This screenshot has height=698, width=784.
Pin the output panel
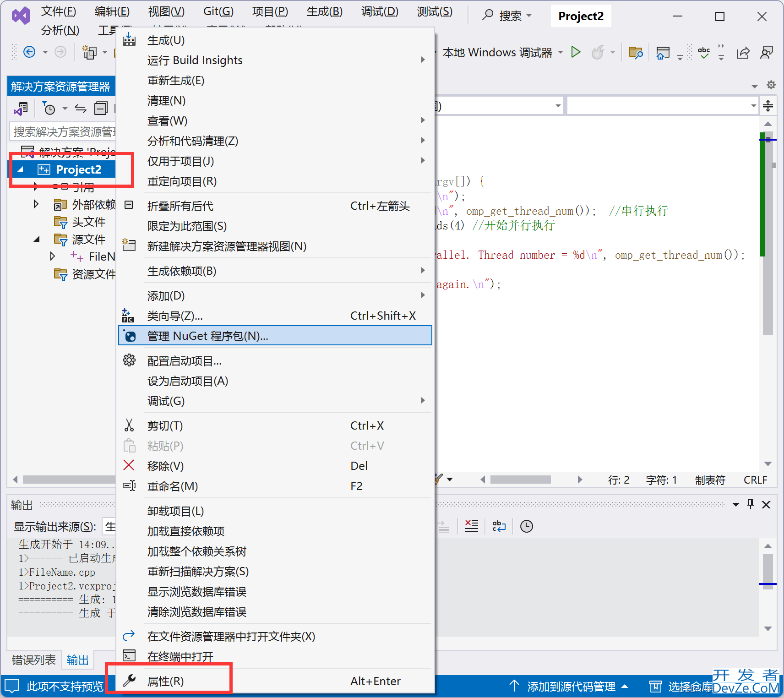pos(751,504)
